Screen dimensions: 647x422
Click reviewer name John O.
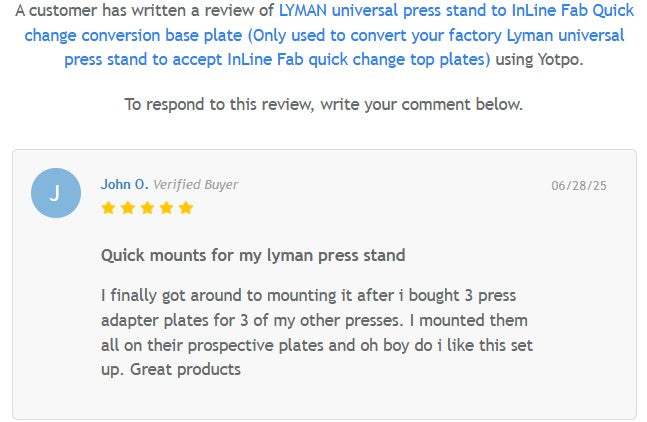click(124, 184)
